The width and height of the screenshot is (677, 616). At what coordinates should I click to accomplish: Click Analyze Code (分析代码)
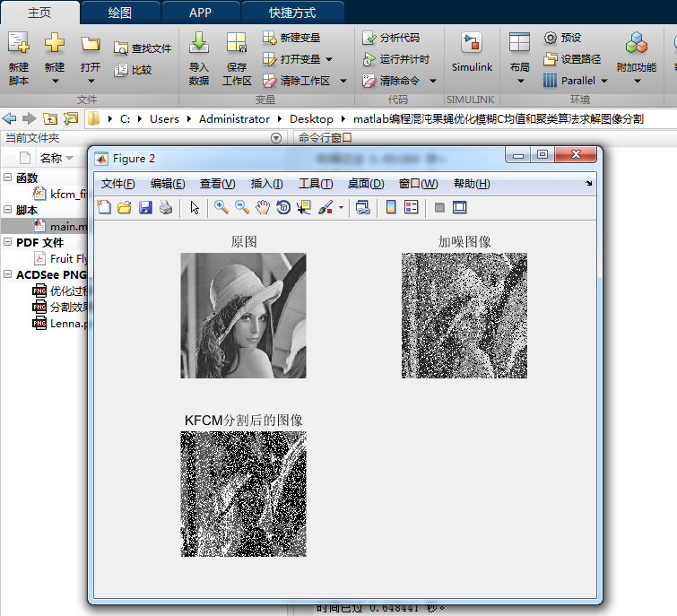(391, 38)
